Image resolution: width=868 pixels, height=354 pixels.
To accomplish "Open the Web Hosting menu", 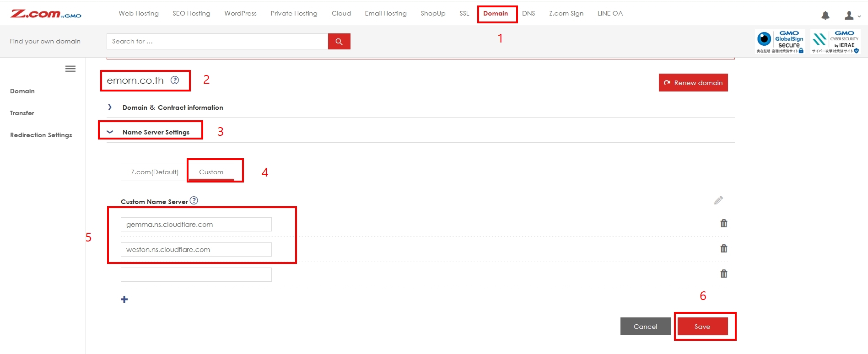I will tap(139, 13).
